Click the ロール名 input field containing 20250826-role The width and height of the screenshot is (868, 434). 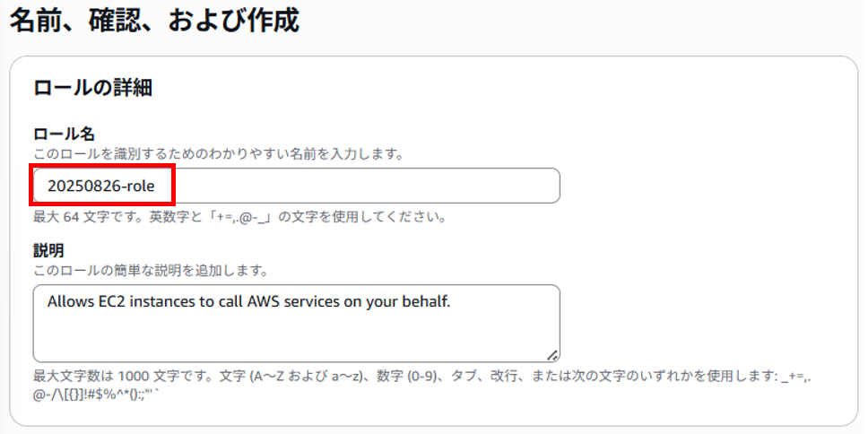(296, 186)
